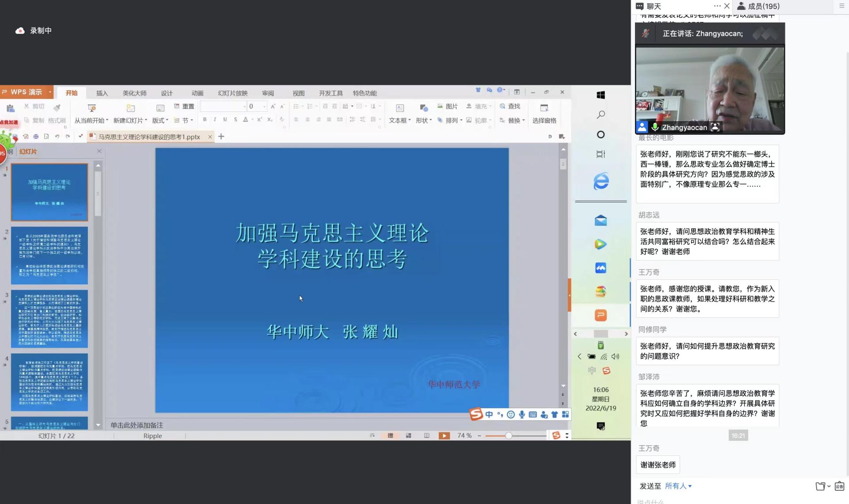Switch to slide sorter view in status bar
The image size is (849, 504).
pos(409,436)
